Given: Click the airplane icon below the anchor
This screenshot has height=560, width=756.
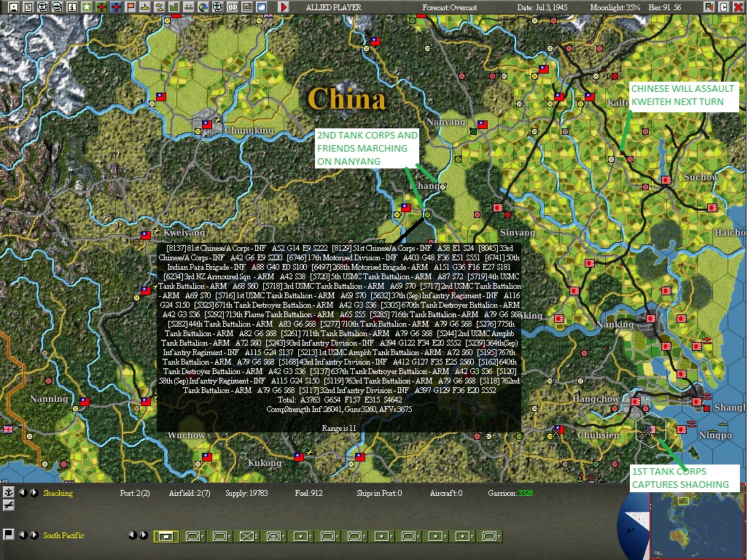Looking at the screenshot, I should (x=8, y=505).
